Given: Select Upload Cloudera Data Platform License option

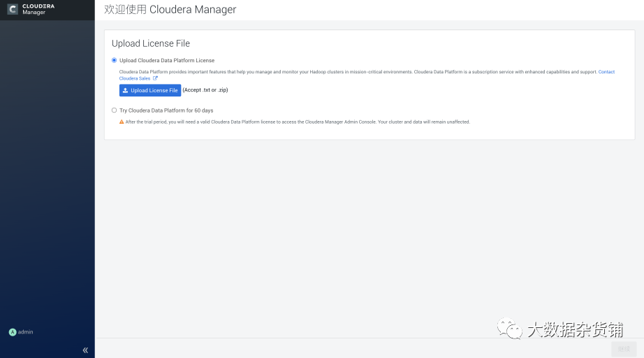Looking at the screenshot, I should pyautogui.click(x=115, y=60).
